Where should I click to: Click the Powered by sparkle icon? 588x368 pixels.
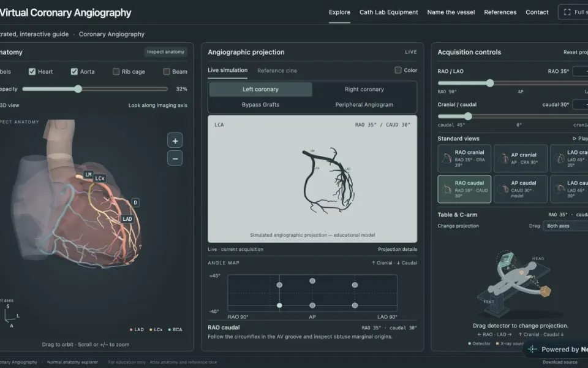coord(532,349)
